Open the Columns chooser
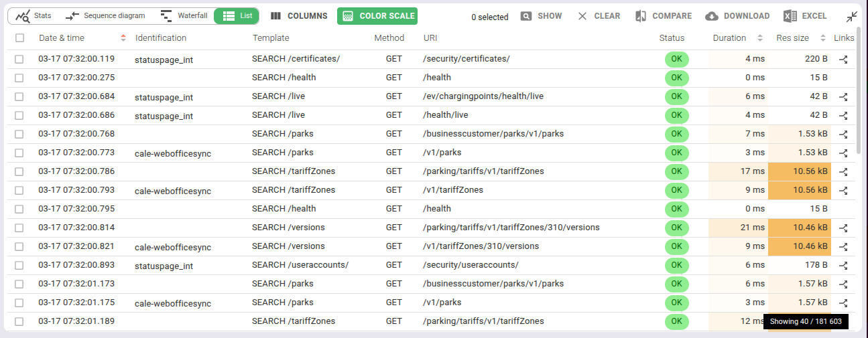 tap(299, 16)
